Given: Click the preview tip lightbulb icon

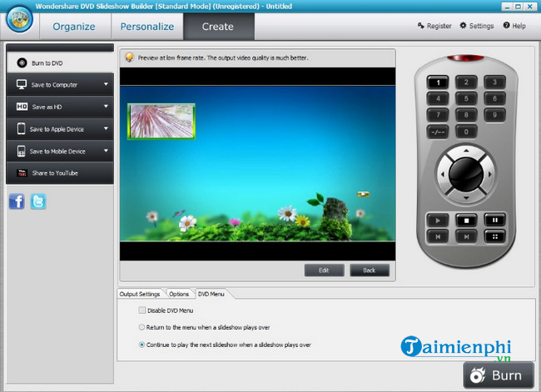Looking at the screenshot, I should pyautogui.click(x=129, y=57).
